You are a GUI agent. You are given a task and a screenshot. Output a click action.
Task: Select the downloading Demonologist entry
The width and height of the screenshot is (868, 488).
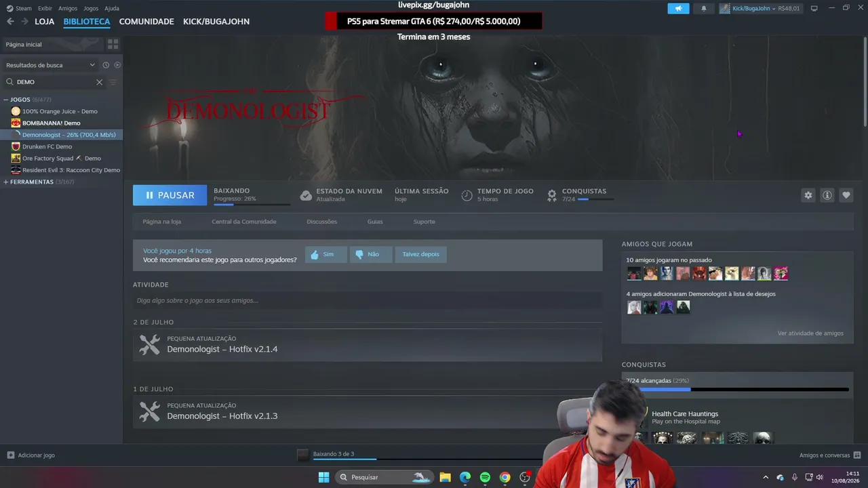coord(61,135)
